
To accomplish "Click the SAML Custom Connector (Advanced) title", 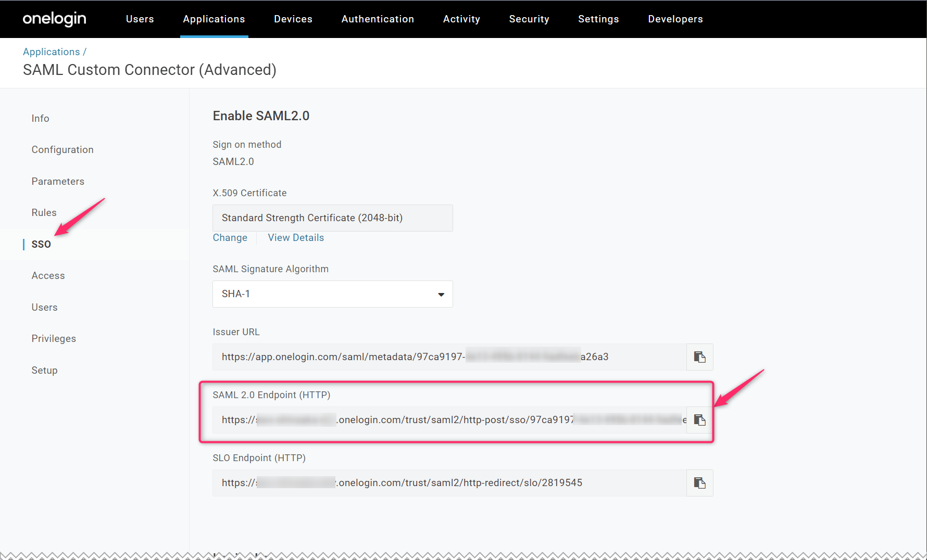I will pos(149,70).
